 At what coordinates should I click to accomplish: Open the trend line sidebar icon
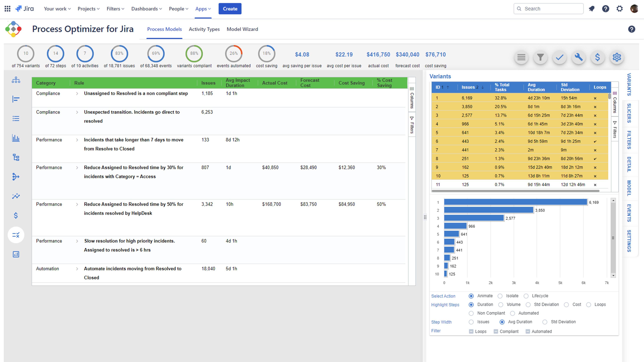click(16, 196)
